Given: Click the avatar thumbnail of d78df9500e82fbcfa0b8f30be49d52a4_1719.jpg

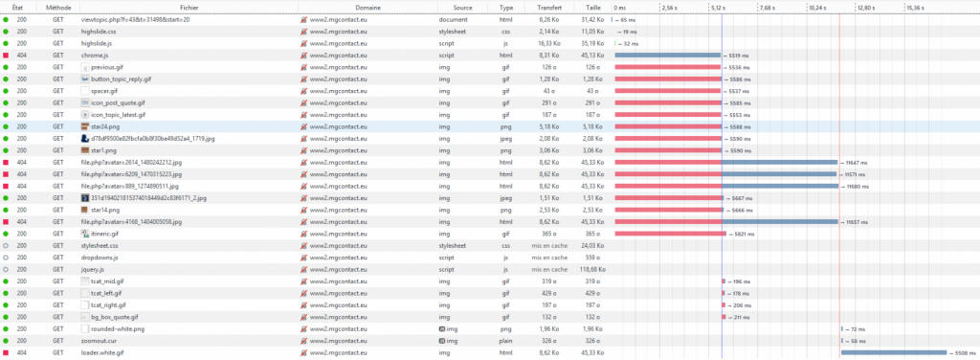Looking at the screenshot, I should tap(85, 139).
